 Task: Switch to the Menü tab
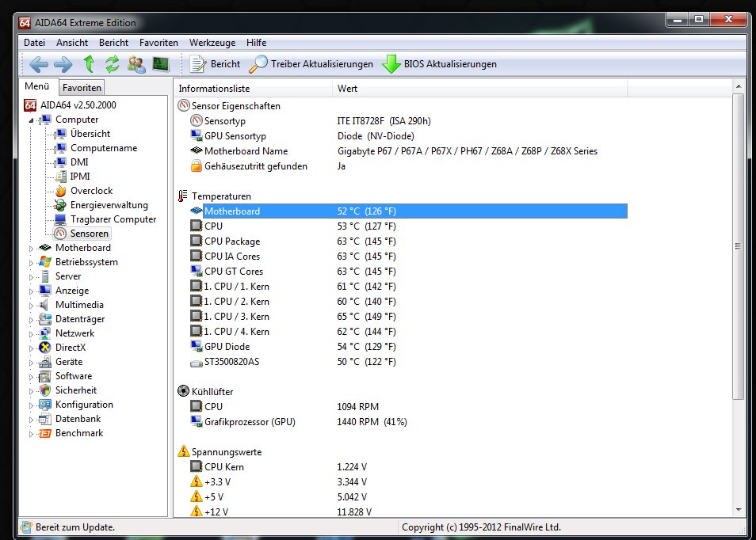coord(37,86)
